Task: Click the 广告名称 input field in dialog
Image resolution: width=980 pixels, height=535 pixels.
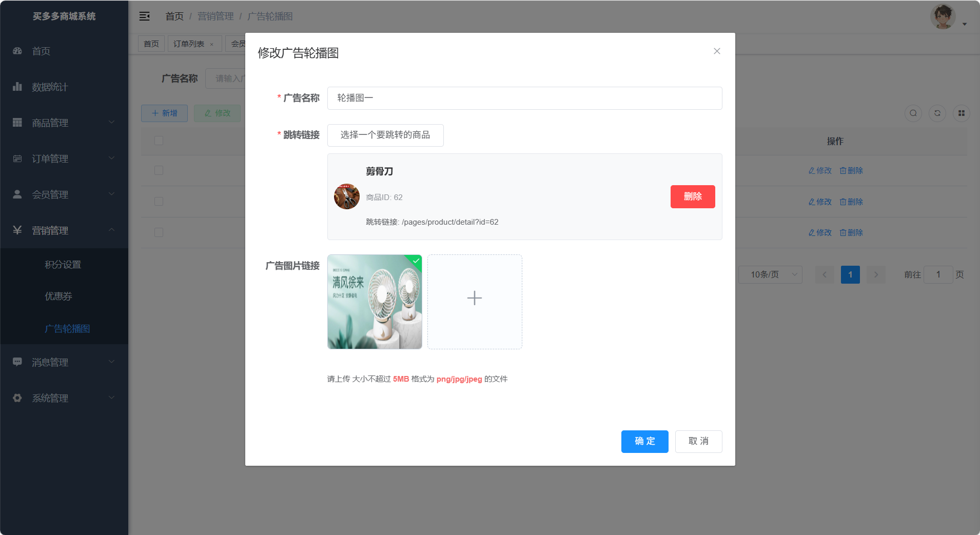Action: point(524,98)
